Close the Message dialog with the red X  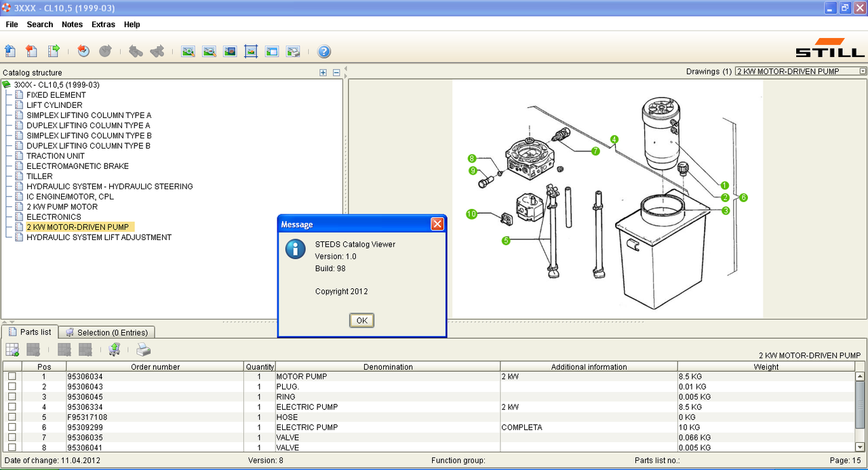[x=437, y=224]
